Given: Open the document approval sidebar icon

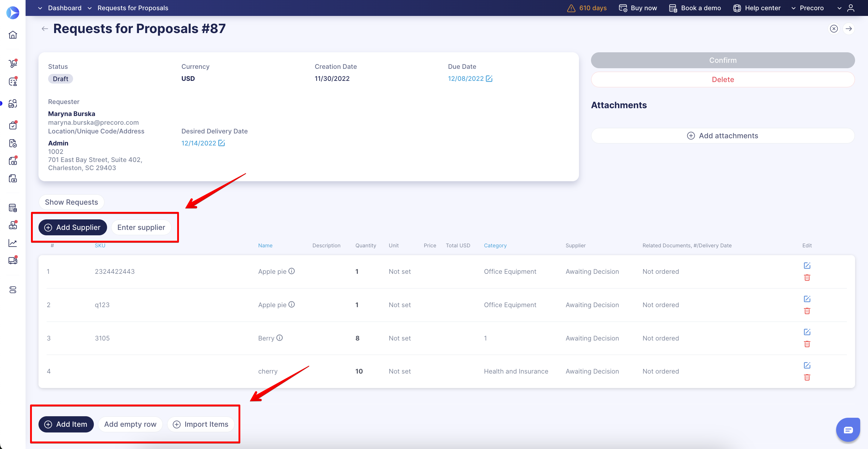Looking at the screenshot, I should point(13,143).
